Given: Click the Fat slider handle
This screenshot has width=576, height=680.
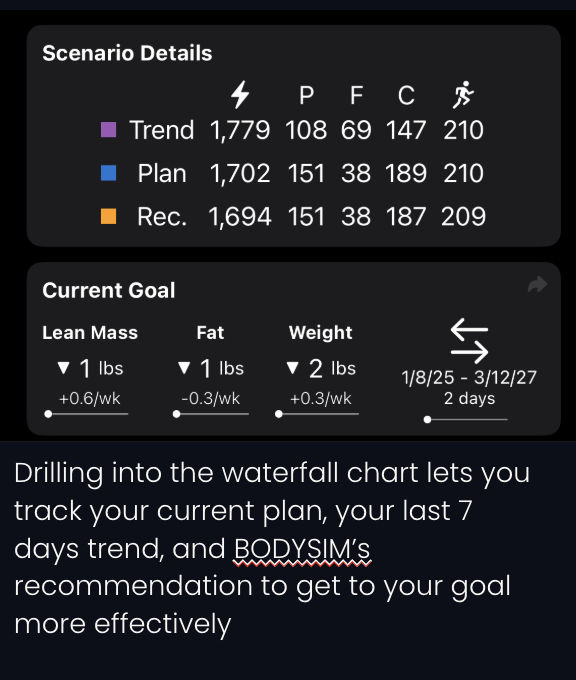Looking at the screenshot, I should point(176,414).
